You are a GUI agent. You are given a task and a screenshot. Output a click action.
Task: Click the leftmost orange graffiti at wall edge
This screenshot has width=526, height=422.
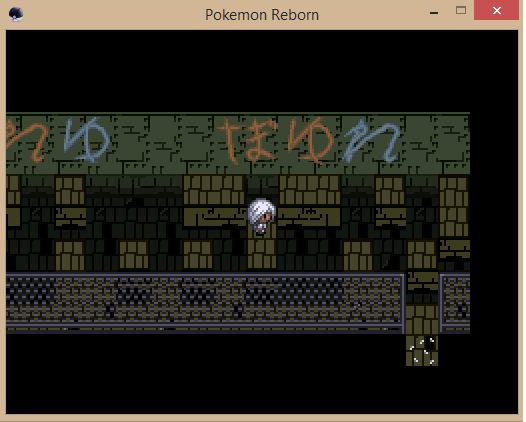[x=27, y=142]
